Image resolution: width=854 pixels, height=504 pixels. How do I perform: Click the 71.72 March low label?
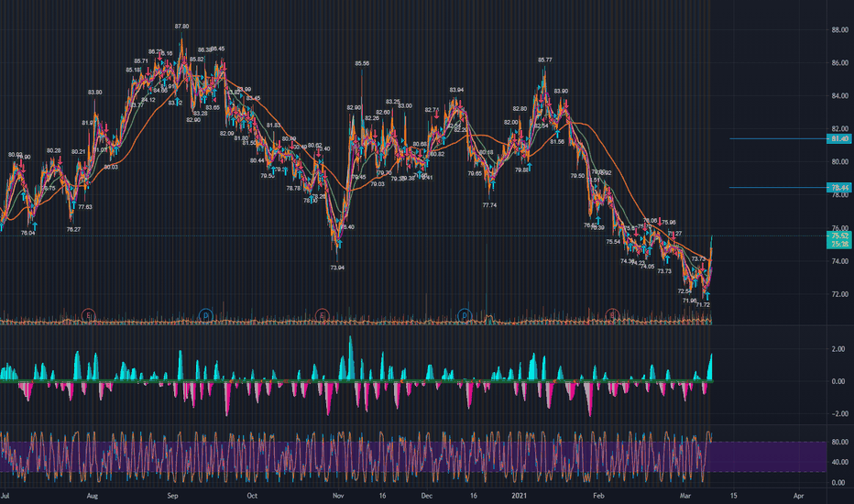(x=703, y=304)
